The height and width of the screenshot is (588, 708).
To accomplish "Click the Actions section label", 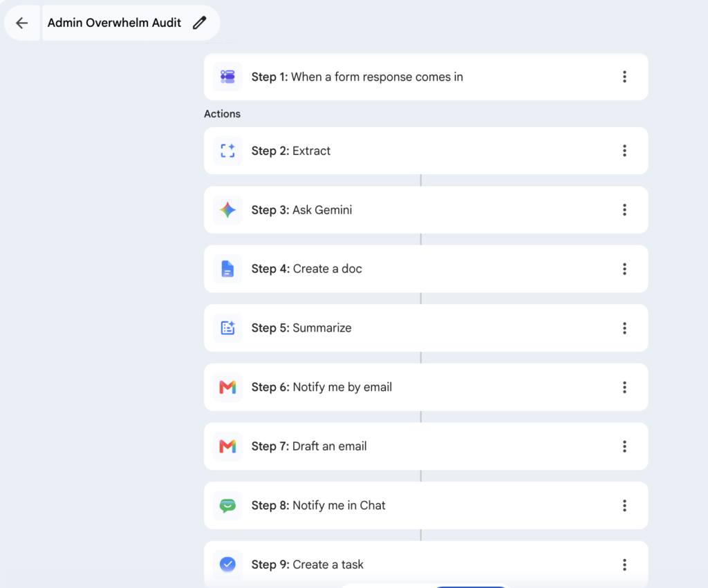I will click(x=222, y=114).
